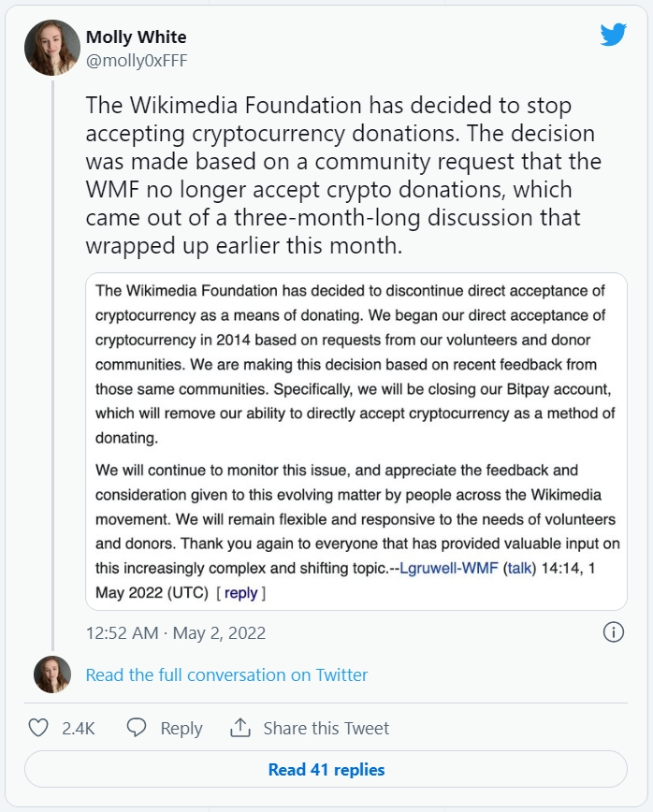The height and width of the screenshot is (812, 653).
Task: Read the full conversation on Twitter
Action: coord(226,674)
